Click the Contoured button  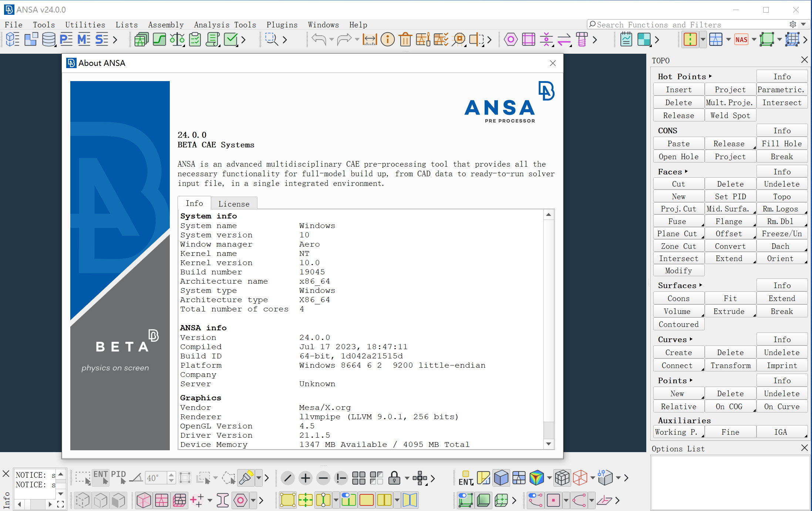pos(678,324)
